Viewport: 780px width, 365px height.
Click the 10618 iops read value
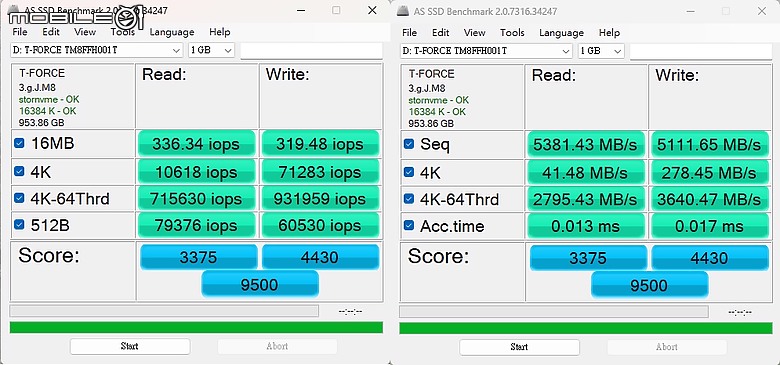tap(196, 172)
